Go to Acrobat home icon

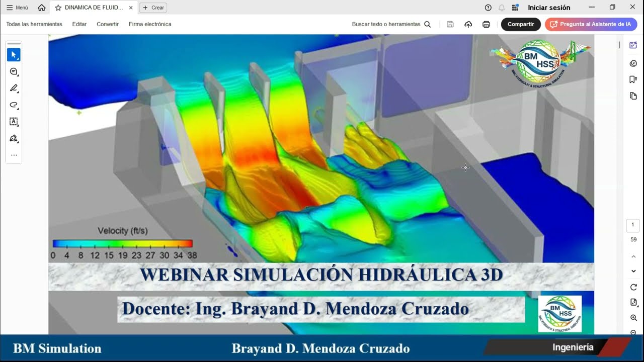(42, 8)
